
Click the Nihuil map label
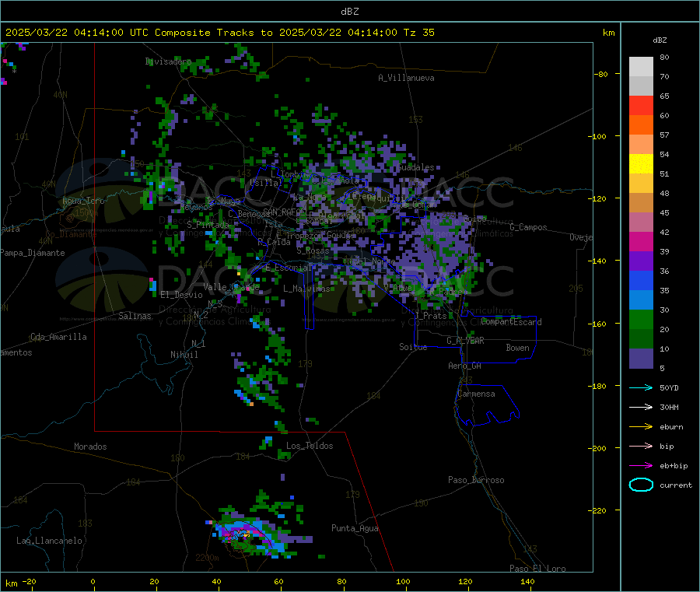coord(184,355)
